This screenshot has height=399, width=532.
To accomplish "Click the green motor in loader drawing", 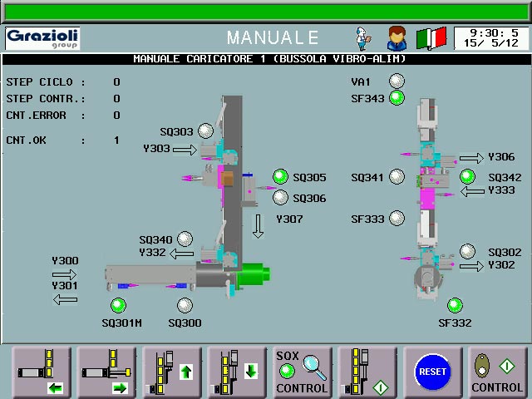I will tap(254, 275).
